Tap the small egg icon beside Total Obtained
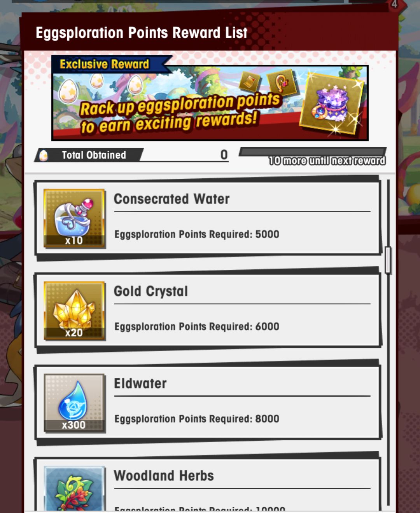The width and height of the screenshot is (420, 513). [44, 155]
